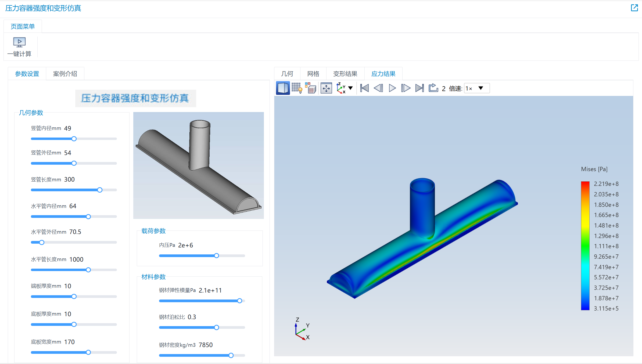The width and height of the screenshot is (642, 364).
Task: Click the pressure vessel geometry preview image
Action: (198, 165)
